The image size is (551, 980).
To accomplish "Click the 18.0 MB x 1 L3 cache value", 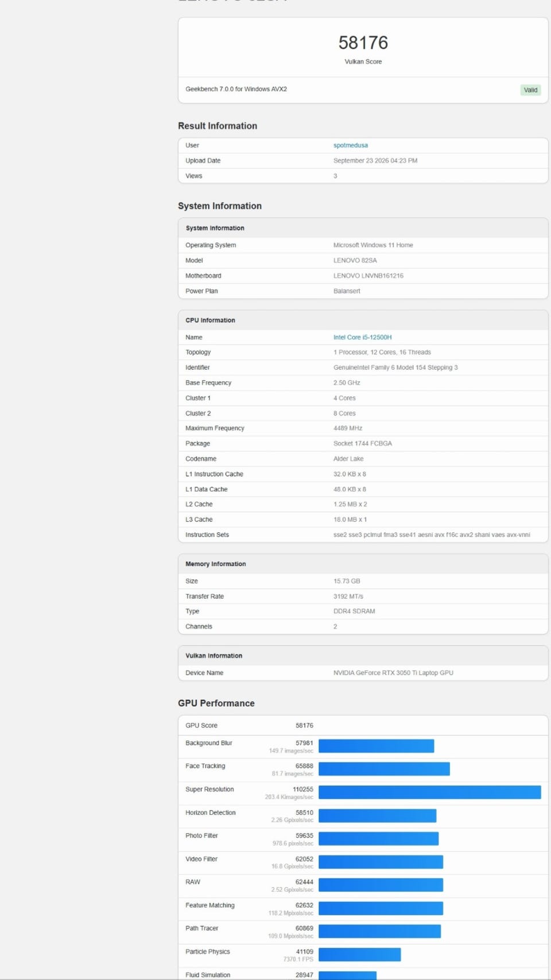I will 350,520.
